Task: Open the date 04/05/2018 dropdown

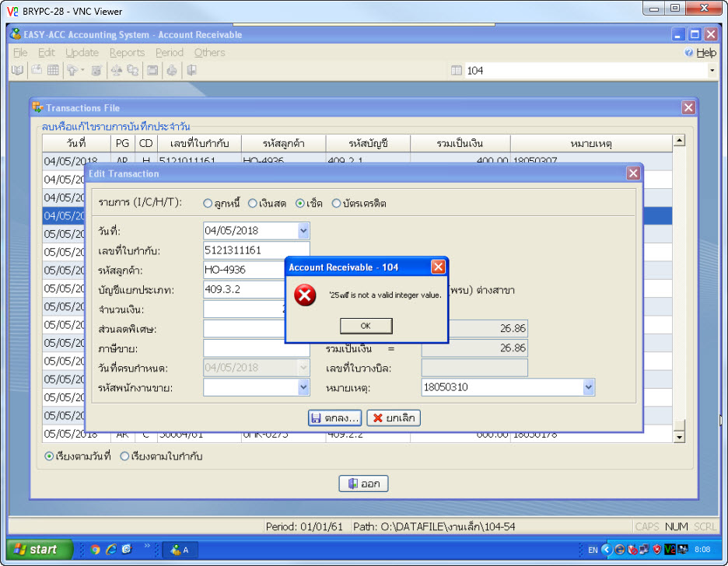Action: click(x=303, y=231)
